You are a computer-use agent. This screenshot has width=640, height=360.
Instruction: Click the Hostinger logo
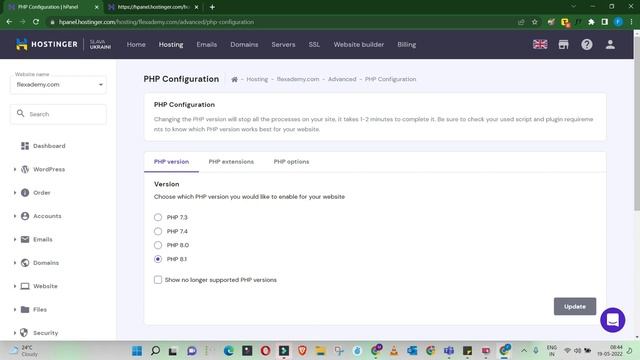[x=47, y=44]
